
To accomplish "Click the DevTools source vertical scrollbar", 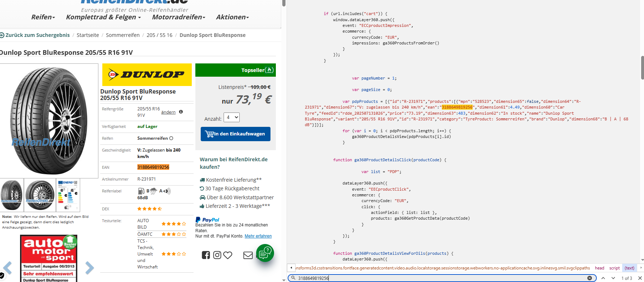I will point(642,68).
